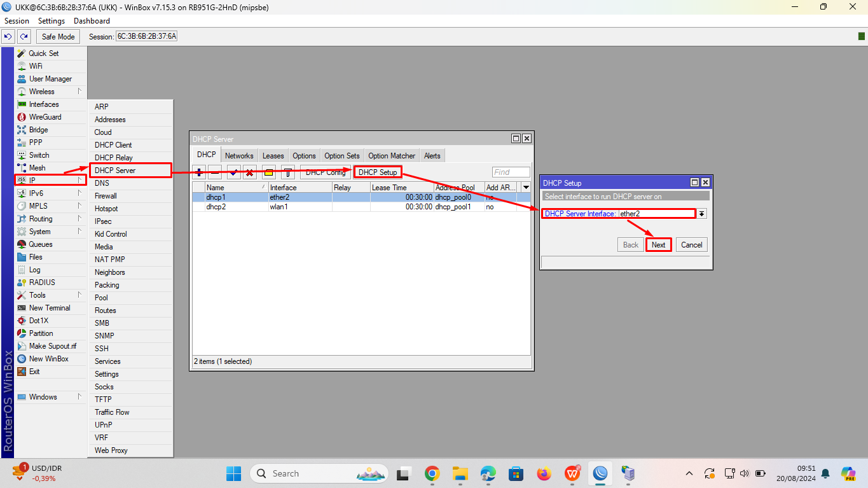Expand the Wireless submenu in sidebar
This screenshot has height=488, width=868.
coord(79,92)
